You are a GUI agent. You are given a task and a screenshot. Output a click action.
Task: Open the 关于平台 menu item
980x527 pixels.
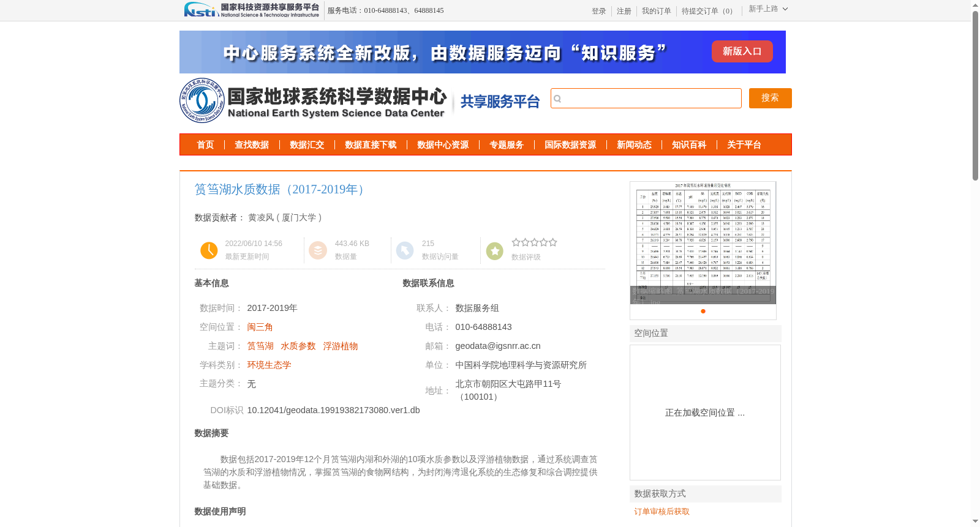point(744,145)
